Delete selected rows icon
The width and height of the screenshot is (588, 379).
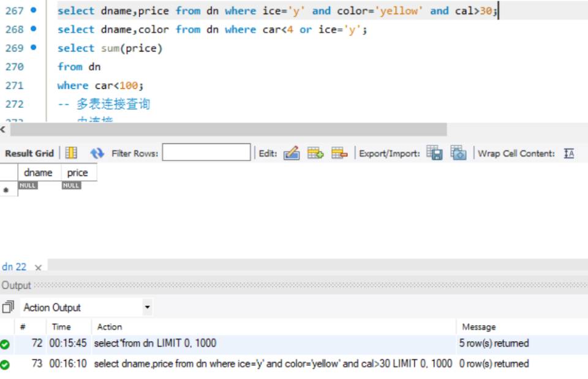[x=339, y=153]
